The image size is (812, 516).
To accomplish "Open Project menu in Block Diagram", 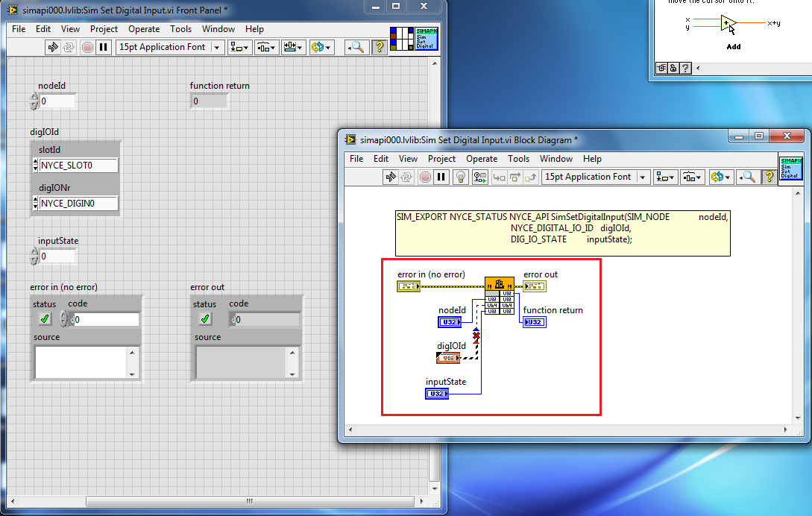I will [441, 159].
